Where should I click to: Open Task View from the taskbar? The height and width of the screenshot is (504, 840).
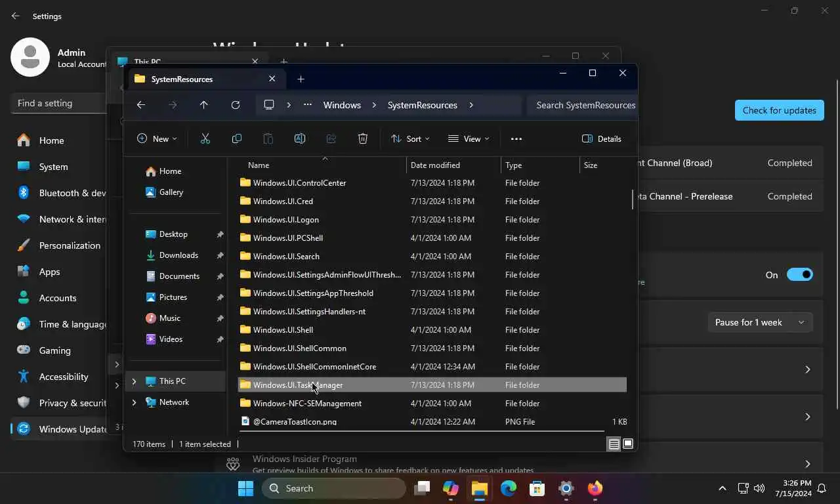coord(422,488)
